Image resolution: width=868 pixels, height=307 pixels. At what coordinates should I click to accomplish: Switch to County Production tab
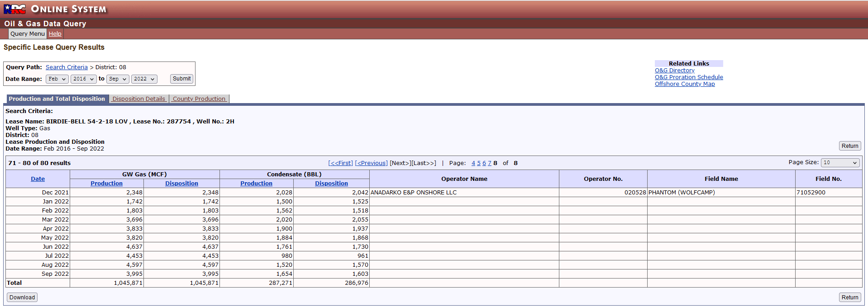pos(199,99)
